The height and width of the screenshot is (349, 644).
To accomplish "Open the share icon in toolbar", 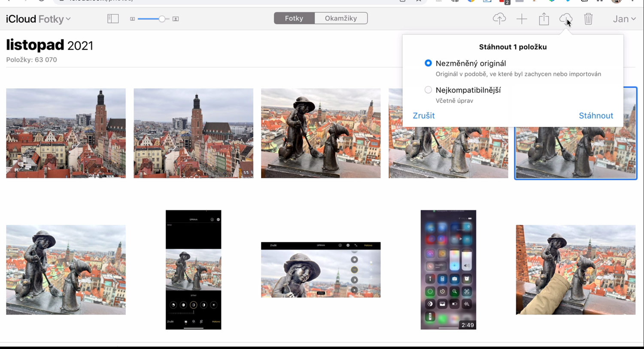I will 544,19.
